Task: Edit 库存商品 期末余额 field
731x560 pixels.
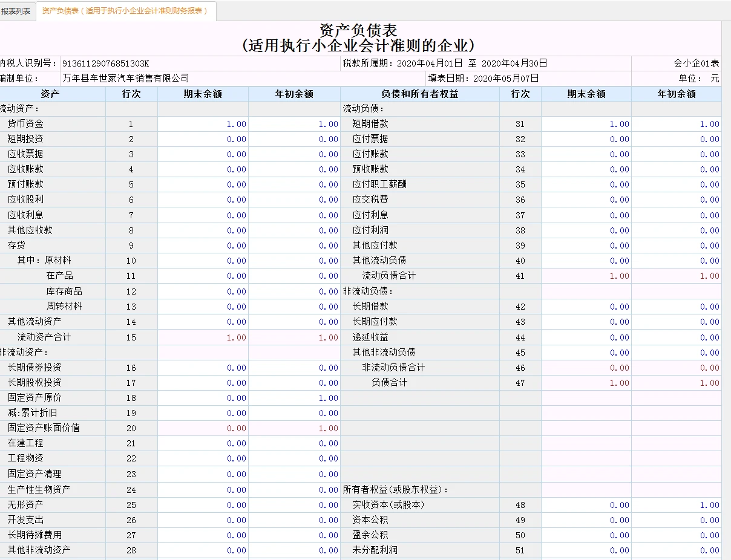Action: [x=203, y=291]
